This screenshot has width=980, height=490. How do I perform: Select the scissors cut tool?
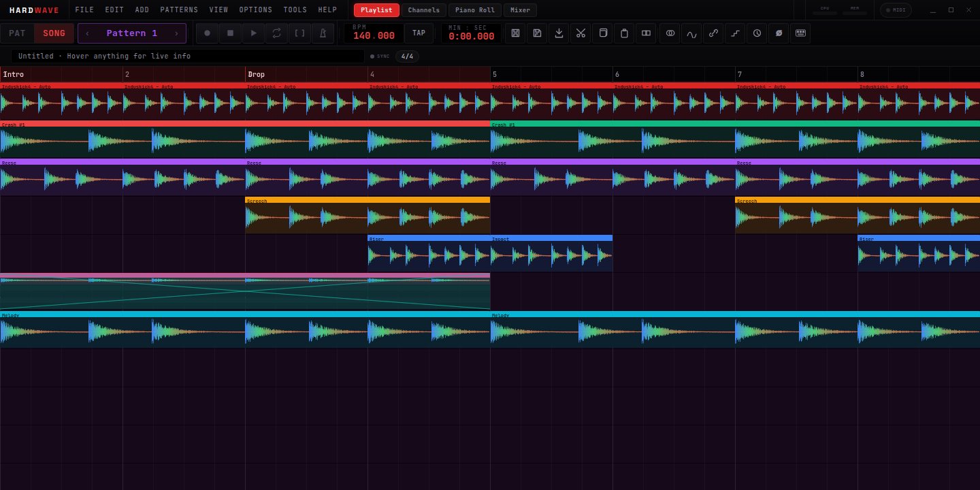[581, 33]
